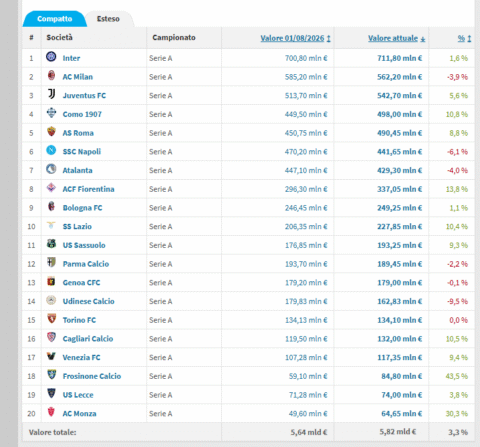Screen dimensions: 480x447
Task: Select total past value 5,64 mld €
Action: coord(309,432)
